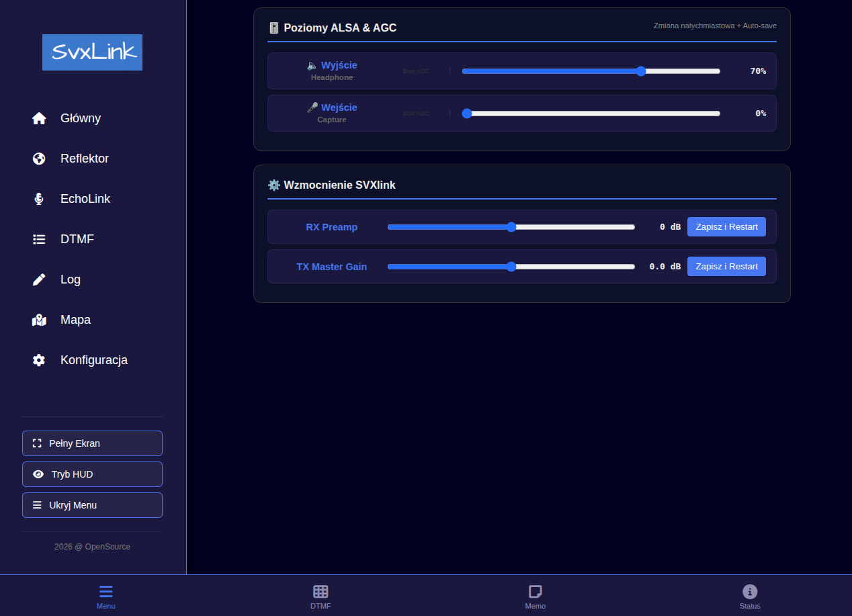The width and height of the screenshot is (852, 616).
Task: Click the list icon beside DTMF
Action: click(39, 239)
